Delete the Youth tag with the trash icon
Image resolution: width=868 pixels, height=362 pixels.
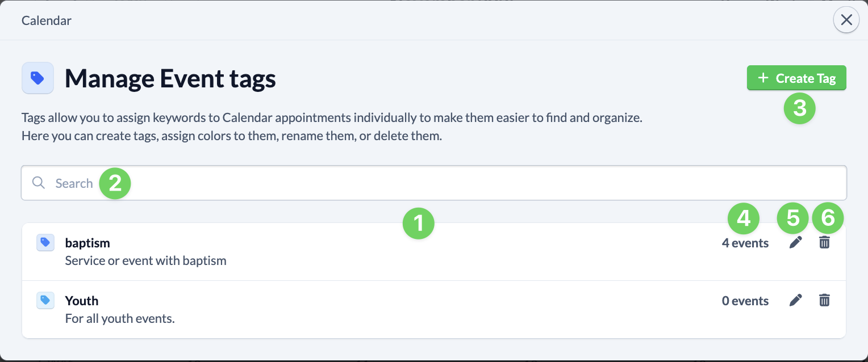coord(824,300)
